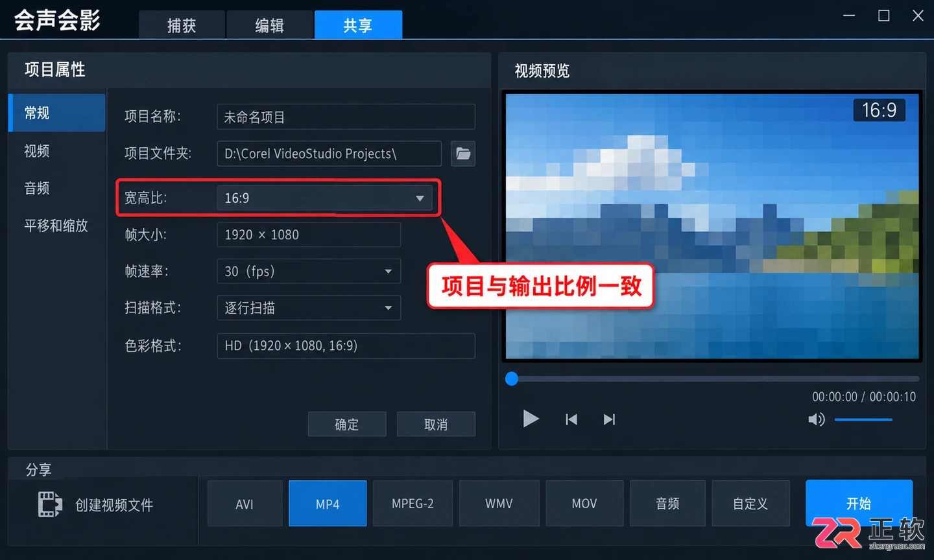Dismiss with the 取消 button

pos(436,424)
